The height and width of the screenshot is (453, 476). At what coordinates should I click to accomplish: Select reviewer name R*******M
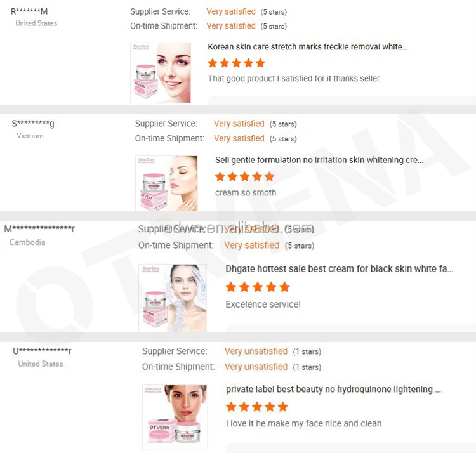[x=29, y=11]
